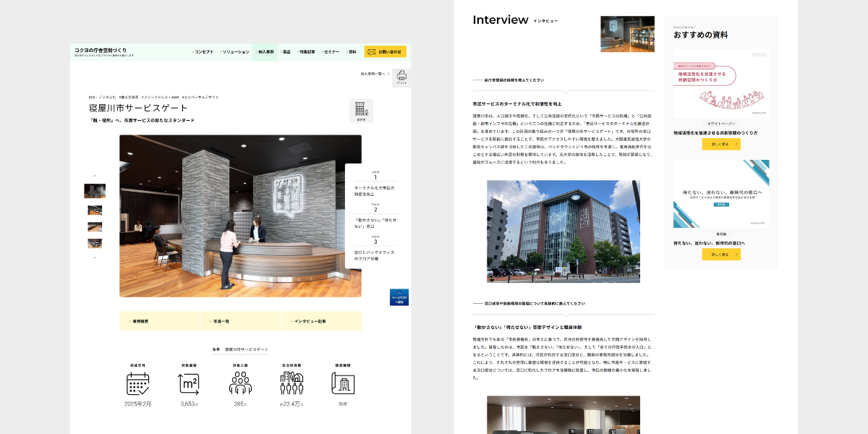Select the first gallery thumbnail image
Screen dimensions: 868x434
[x=95, y=191]
